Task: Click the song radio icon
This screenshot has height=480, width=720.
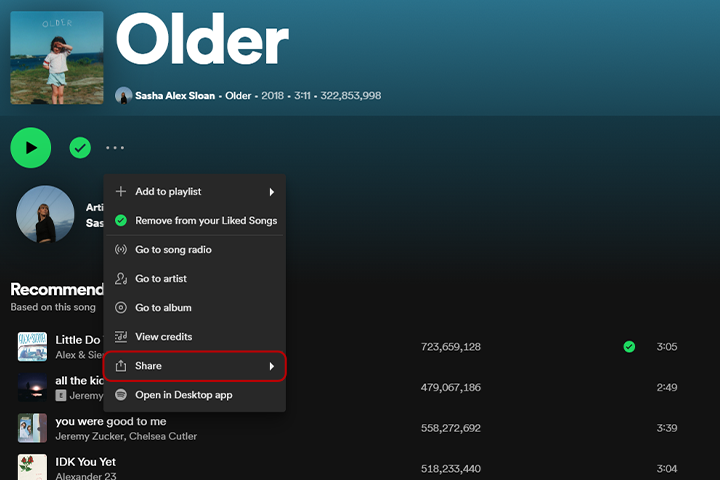Action: click(121, 249)
